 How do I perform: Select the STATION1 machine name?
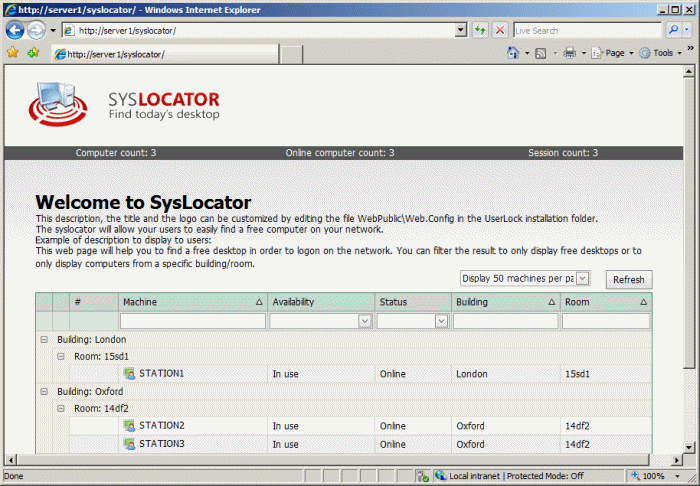(x=161, y=373)
